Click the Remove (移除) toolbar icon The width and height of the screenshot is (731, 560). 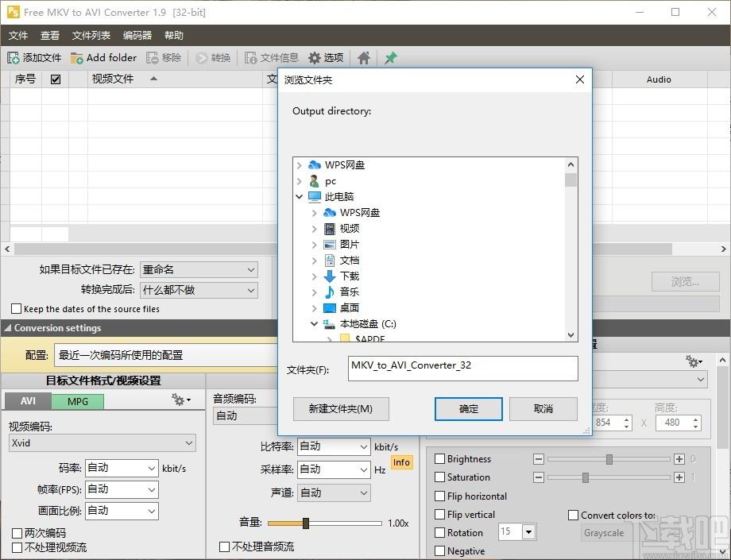tap(153, 58)
